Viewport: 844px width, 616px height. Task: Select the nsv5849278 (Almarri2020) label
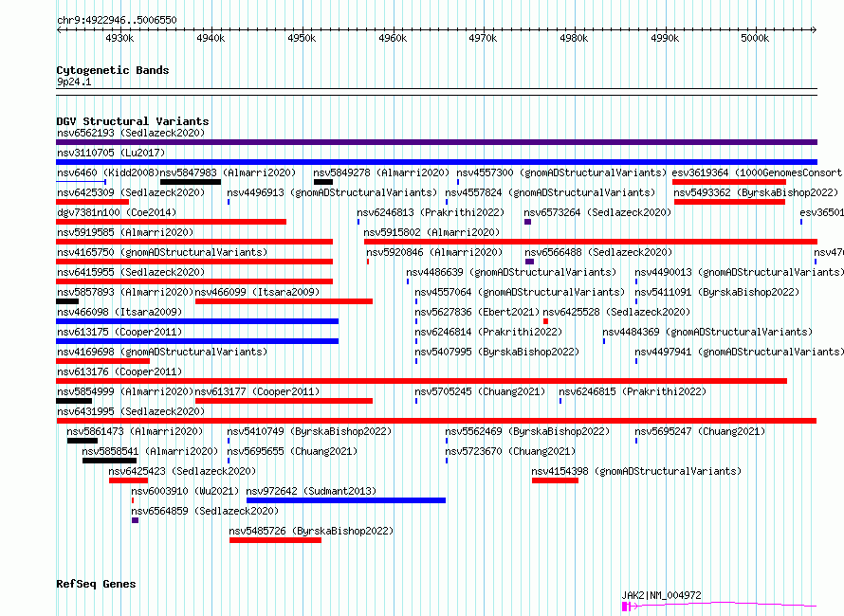[381, 172]
